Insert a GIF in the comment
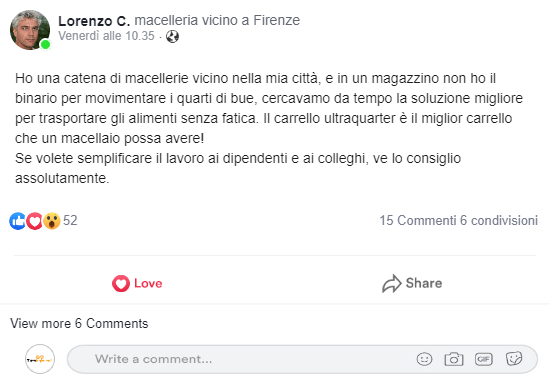 click(484, 359)
